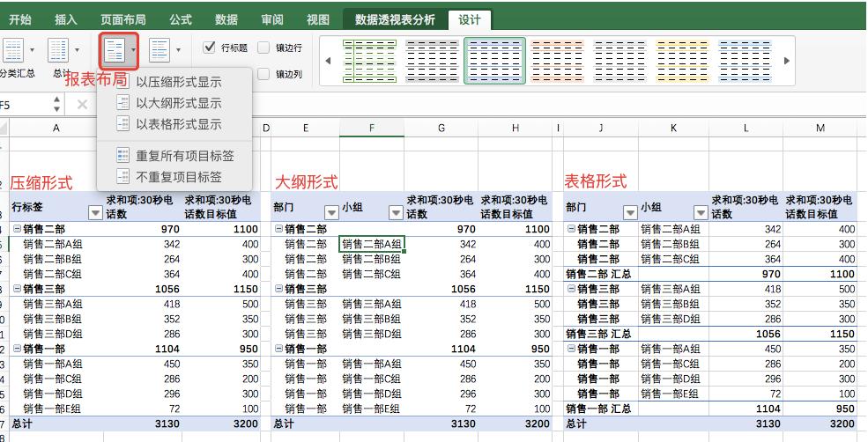Viewport: 868px width, 442px height.
Task: Click the Grand Totals (总计) icon
Action: point(58,51)
